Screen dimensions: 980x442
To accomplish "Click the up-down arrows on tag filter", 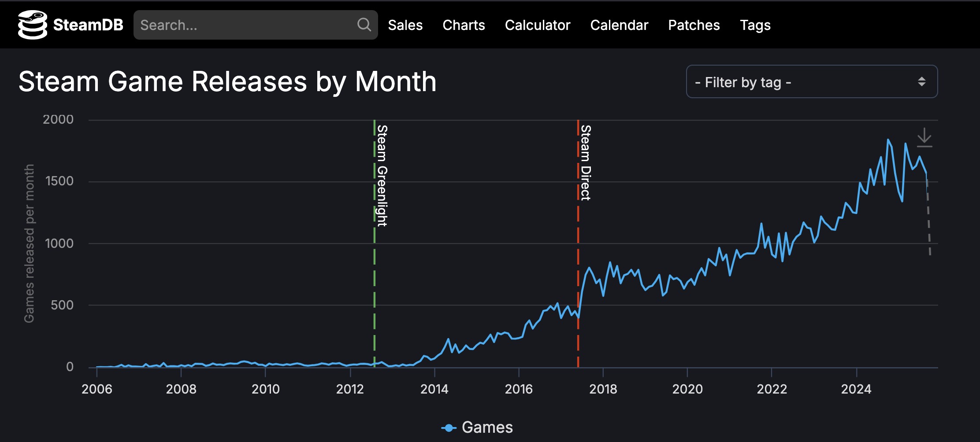I will click(x=921, y=82).
